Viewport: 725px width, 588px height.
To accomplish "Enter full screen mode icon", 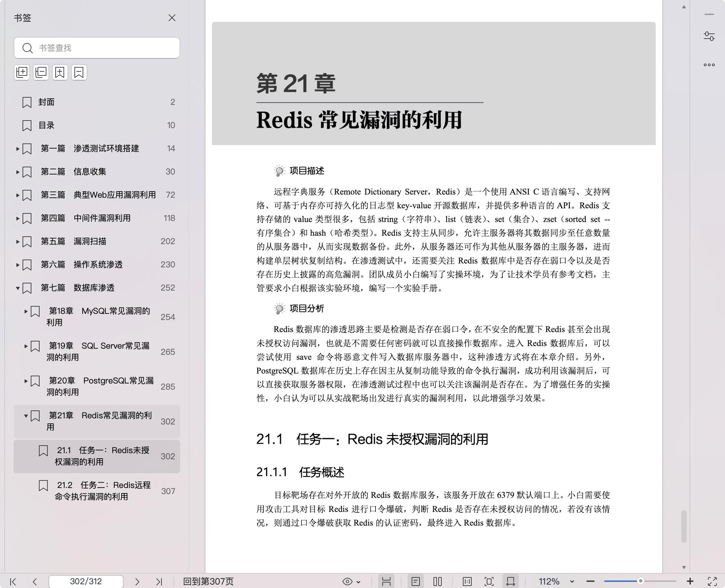I will tap(712, 582).
